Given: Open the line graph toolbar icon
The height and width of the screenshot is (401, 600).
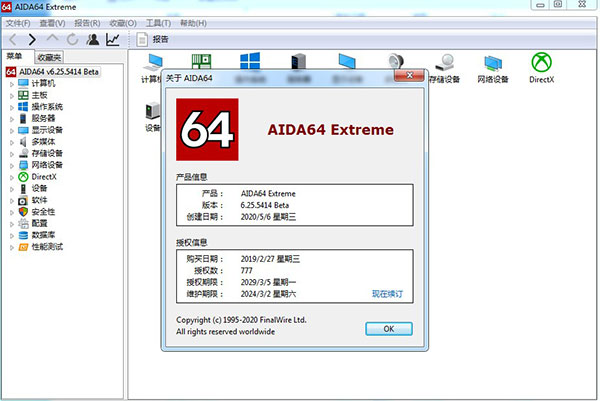Looking at the screenshot, I should pyautogui.click(x=113, y=39).
